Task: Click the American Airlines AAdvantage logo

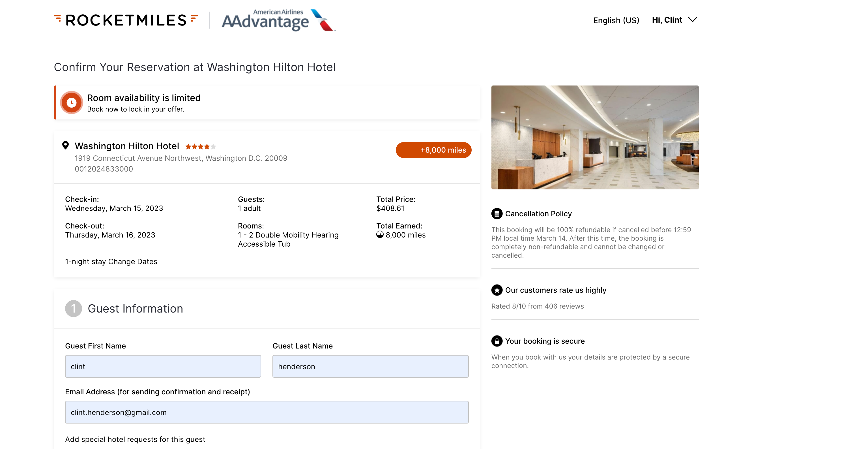Action: coord(278,20)
